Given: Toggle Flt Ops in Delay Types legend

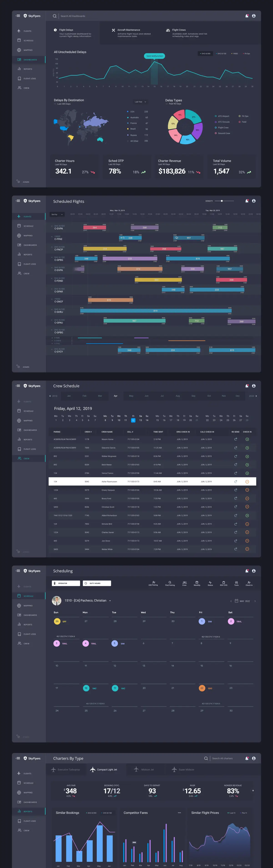Looking at the screenshot, I should (x=243, y=116).
